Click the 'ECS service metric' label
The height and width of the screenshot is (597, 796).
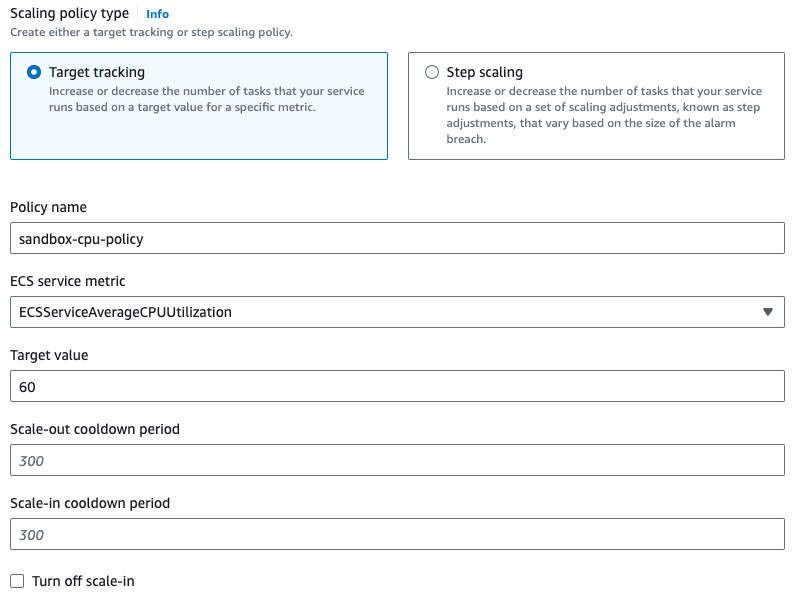tap(68, 281)
